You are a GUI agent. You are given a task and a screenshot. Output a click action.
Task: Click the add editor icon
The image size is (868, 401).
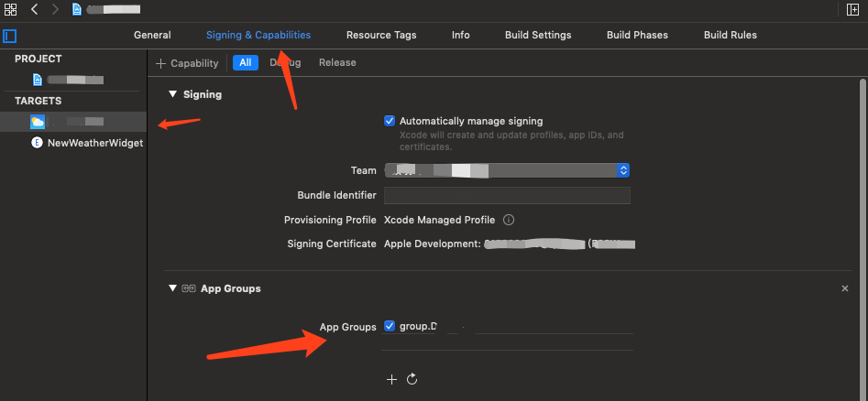853,9
